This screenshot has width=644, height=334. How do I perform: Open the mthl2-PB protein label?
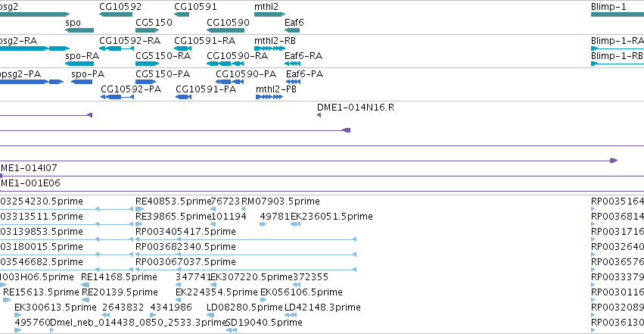pyautogui.click(x=276, y=89)
